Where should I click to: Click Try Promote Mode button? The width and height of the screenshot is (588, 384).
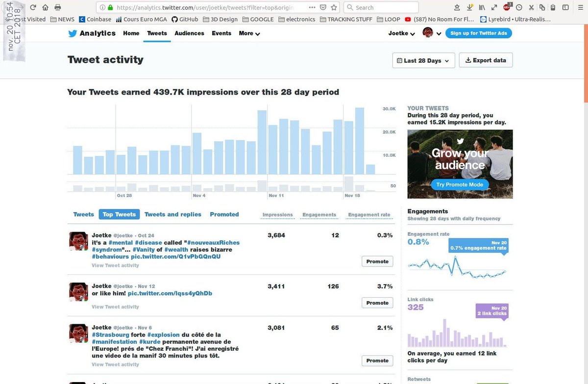point(460,185)
